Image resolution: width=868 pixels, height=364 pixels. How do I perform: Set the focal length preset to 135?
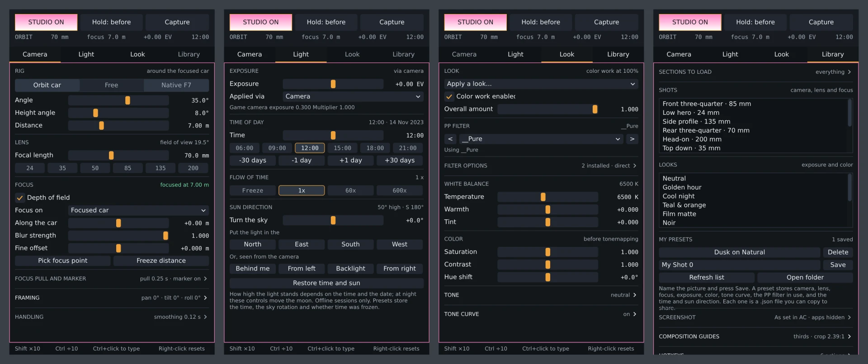(160, 168)
